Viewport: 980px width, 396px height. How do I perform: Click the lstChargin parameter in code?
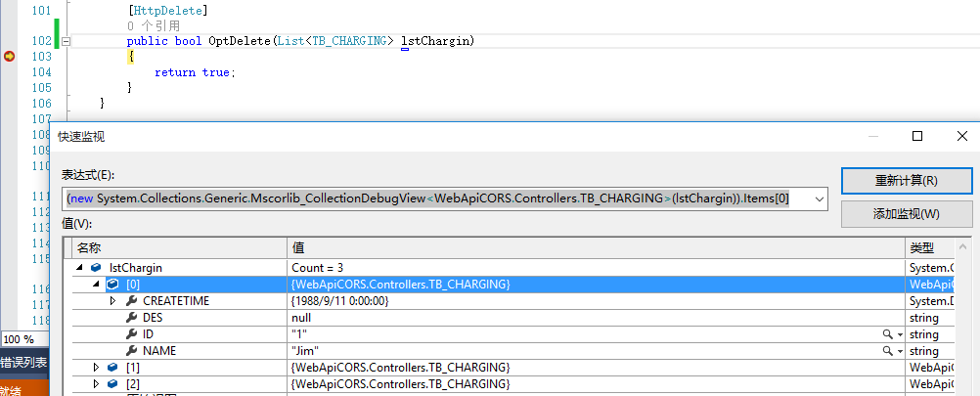click(437, 41)
